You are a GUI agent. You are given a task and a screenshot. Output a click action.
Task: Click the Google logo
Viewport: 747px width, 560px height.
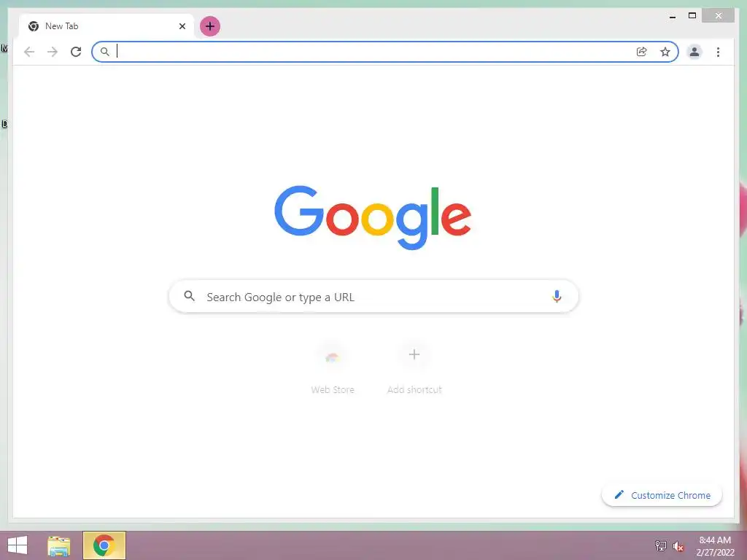(x=373, y=217)
